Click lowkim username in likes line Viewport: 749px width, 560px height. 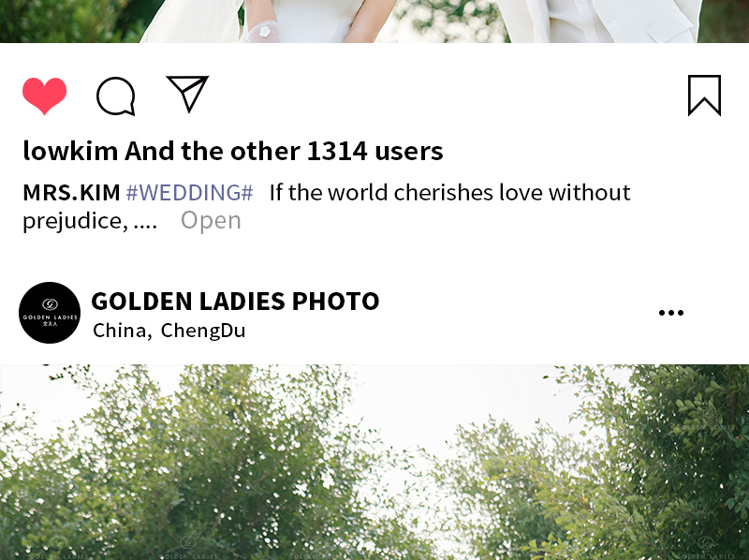pos(70,151)
